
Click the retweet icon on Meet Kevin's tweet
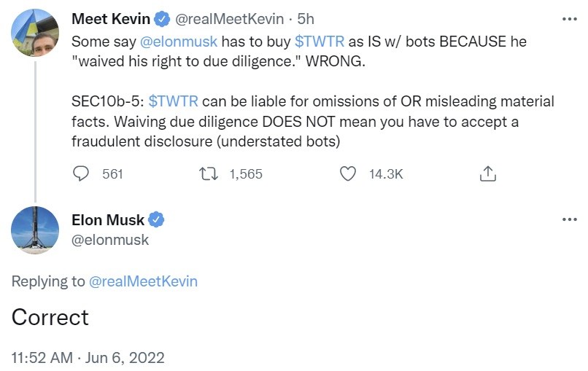coord(206,173)
